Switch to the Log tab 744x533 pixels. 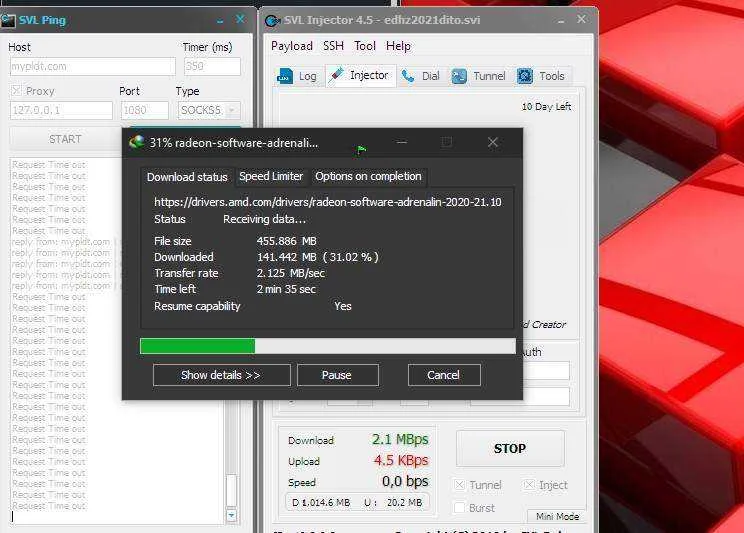298,76
